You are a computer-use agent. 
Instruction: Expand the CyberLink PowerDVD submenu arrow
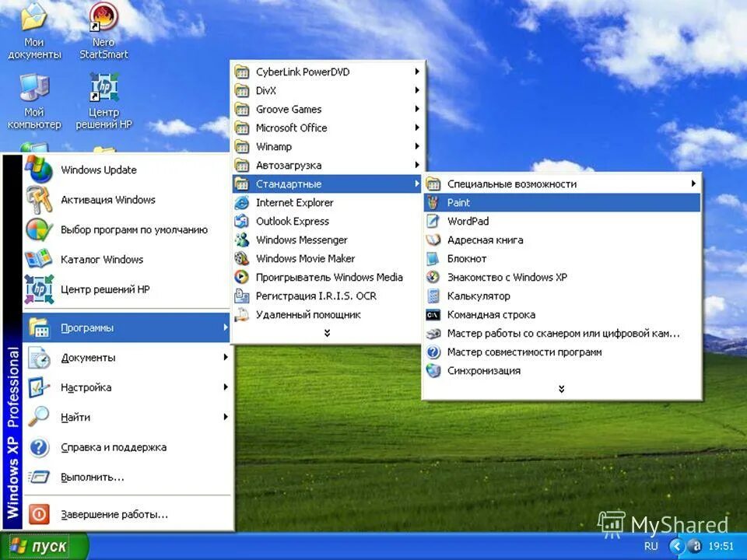[417, 72]
